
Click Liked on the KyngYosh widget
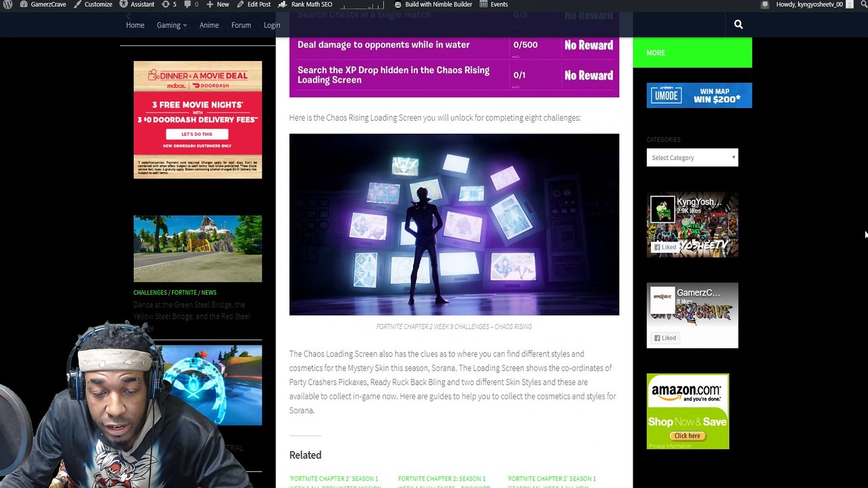pyautogui.click(x=665, y=247)
